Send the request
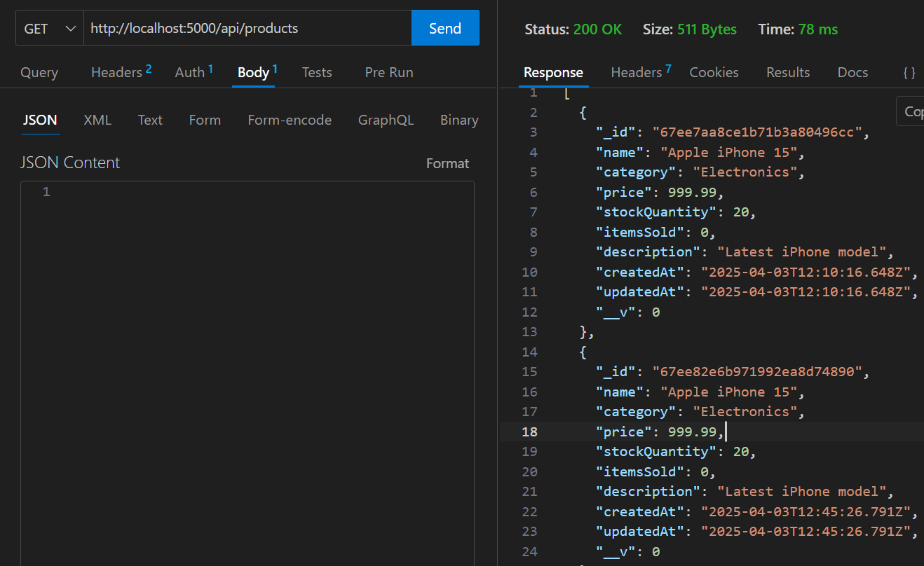 tap(445, 29)
